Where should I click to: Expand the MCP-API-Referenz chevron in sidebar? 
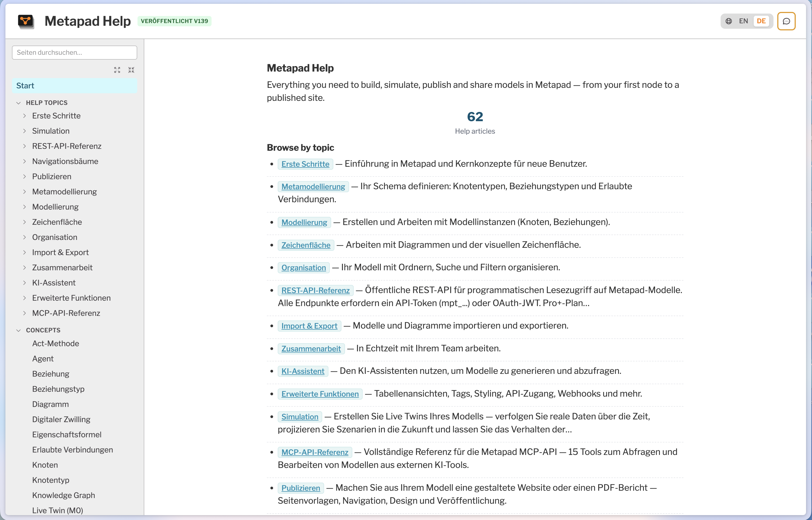[x=25, y=313]
